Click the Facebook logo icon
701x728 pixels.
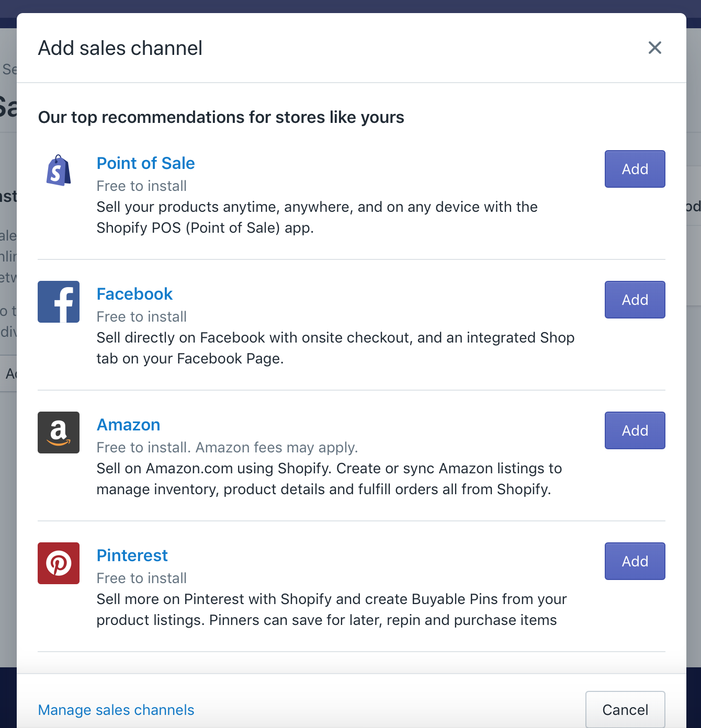click(x=59, y=302)
